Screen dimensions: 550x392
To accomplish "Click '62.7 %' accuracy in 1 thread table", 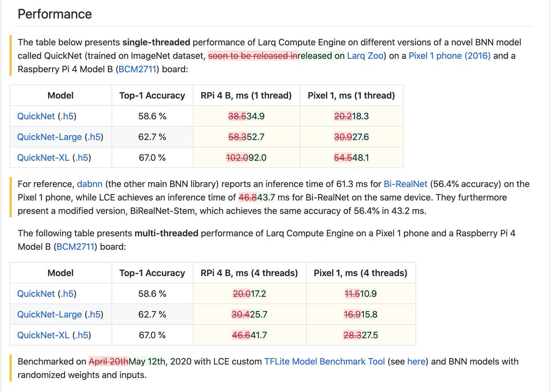I will pos(152,137).
